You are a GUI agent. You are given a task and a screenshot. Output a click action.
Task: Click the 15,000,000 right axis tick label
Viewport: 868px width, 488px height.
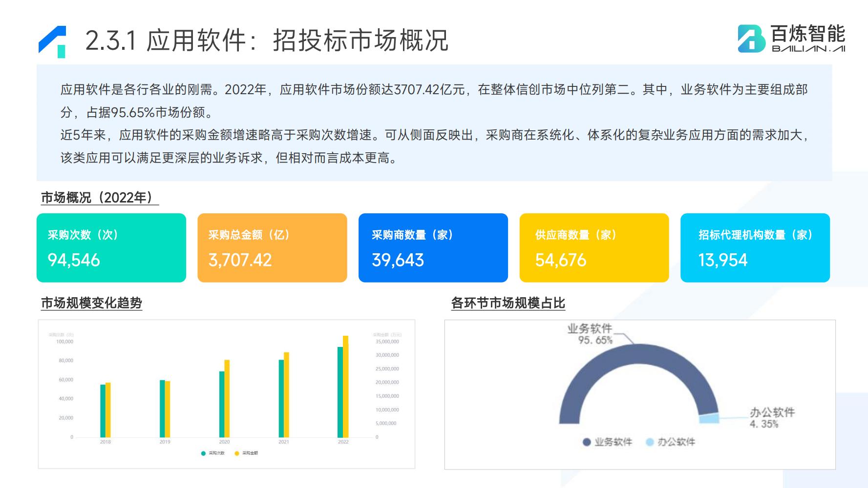pos(387,396)
